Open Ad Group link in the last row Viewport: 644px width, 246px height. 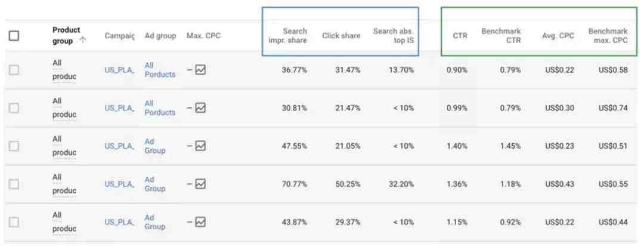pos(155,222)
